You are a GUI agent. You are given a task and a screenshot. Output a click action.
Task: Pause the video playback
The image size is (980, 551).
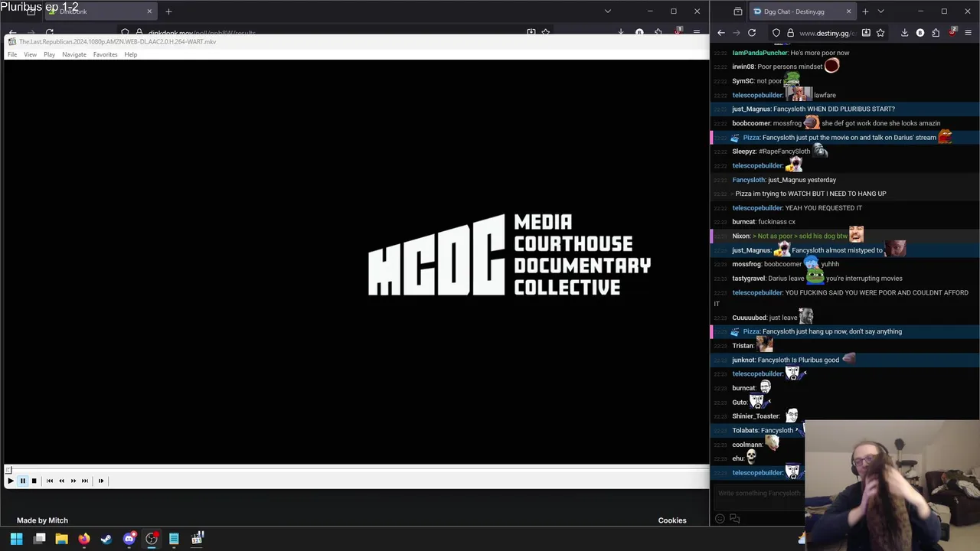pos(22,481)
